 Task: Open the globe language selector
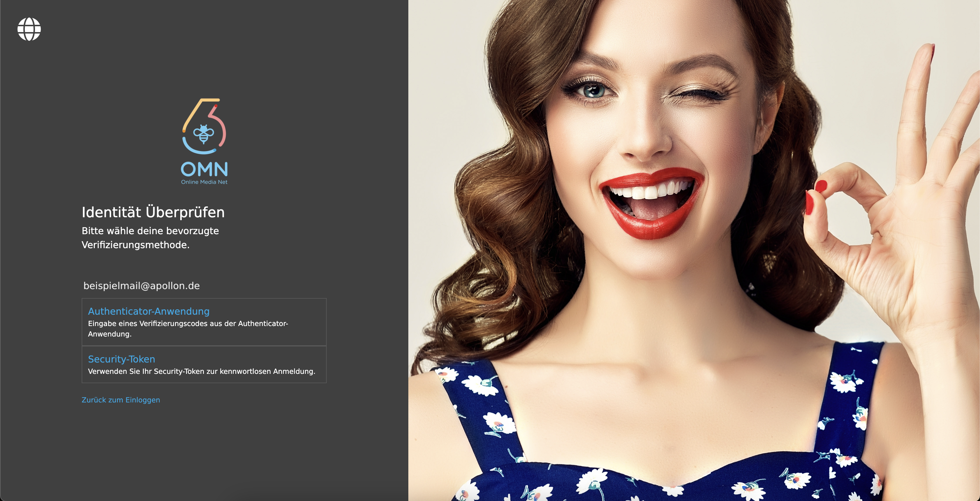click(29, 29)
